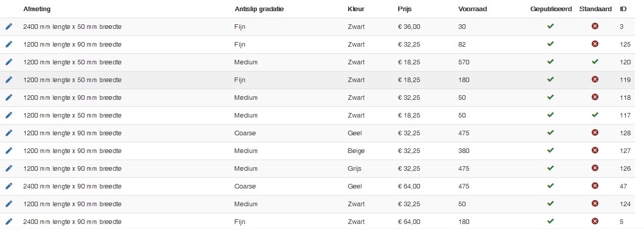The image size is (644, 229).
Task: Set row ID 125 as Standaard
Action: tap(595, 44)
